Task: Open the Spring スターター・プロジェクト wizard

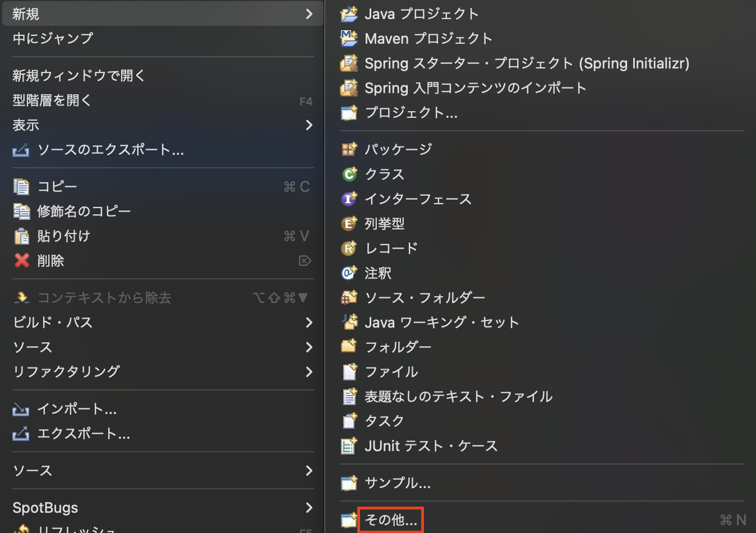Action: pos(527,63)
